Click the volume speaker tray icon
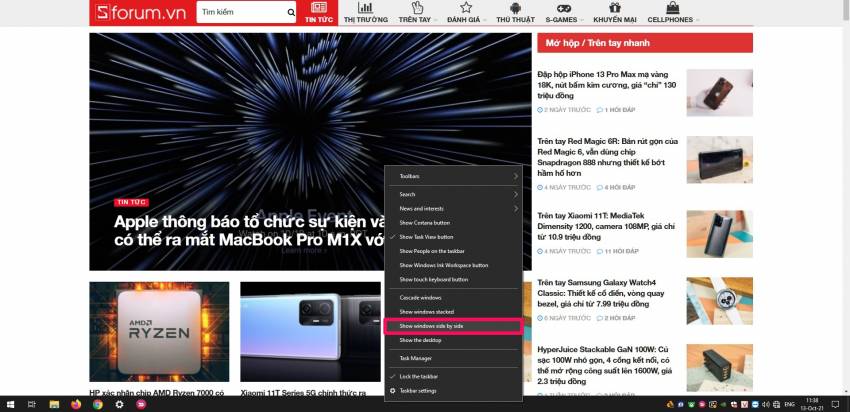This screenshot has height=412, width=850. point(765,404)
